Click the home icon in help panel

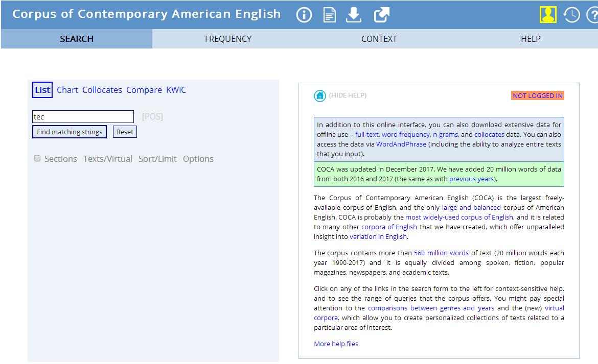coord(320,95)
